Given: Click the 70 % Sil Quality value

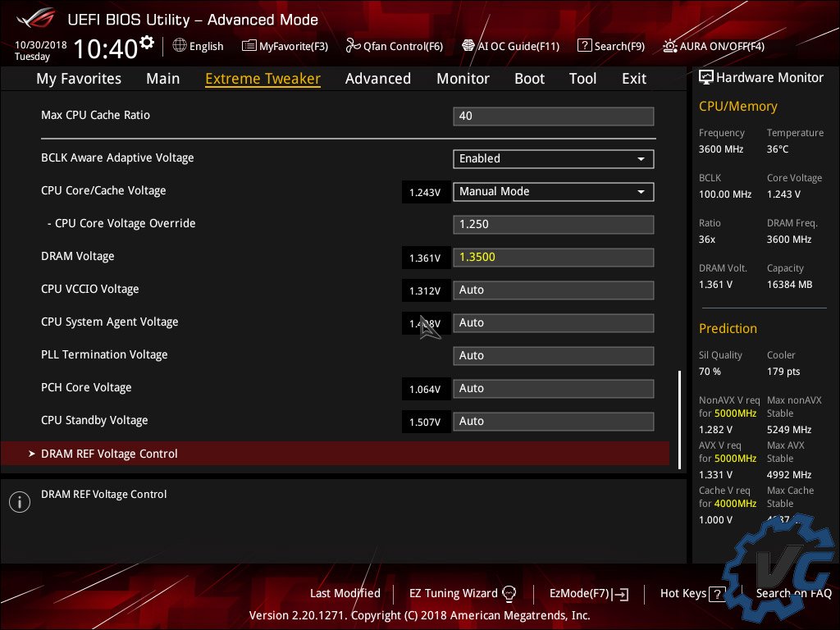Looking at the screenshot, I should point(710,372).
